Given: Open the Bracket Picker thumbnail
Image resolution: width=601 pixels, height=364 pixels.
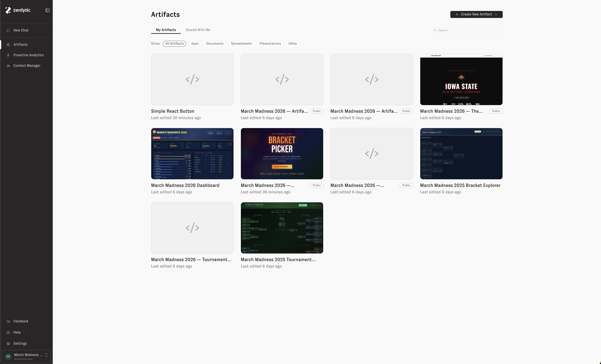Looking at the screenshot, I should 282,154.
